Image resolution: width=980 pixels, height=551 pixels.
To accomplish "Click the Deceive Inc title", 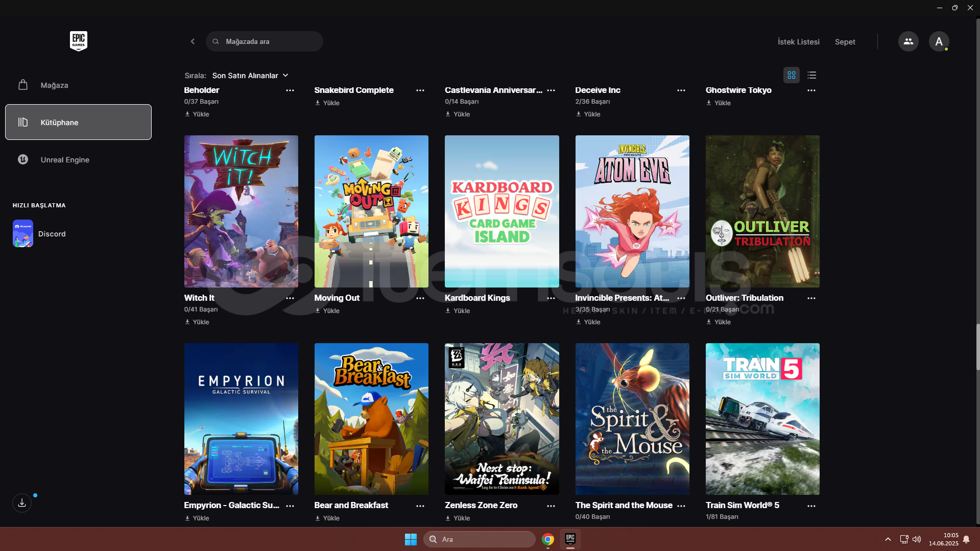I will (597, 90).
